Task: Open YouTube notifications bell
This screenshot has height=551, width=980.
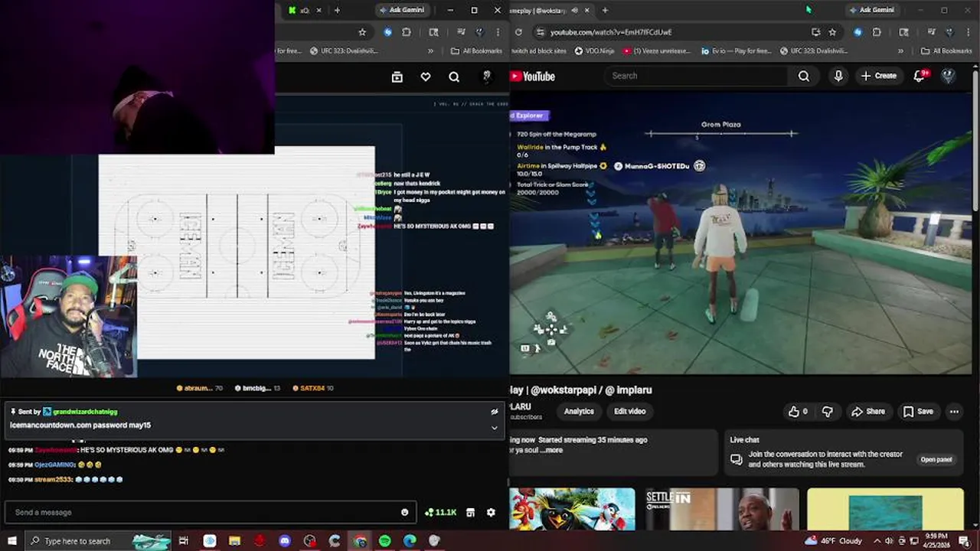Action: pyautogui.click(x=920, y=76)
